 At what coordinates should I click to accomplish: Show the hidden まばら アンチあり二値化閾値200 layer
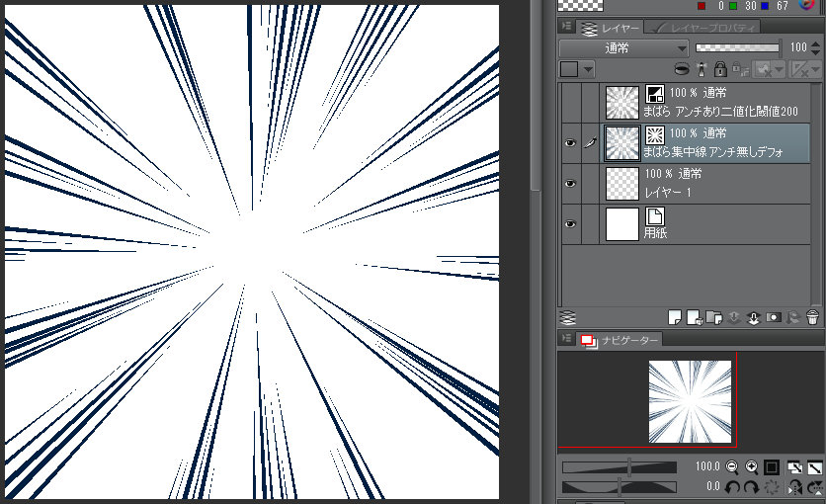pyautogui.click(x=570, y=102)
